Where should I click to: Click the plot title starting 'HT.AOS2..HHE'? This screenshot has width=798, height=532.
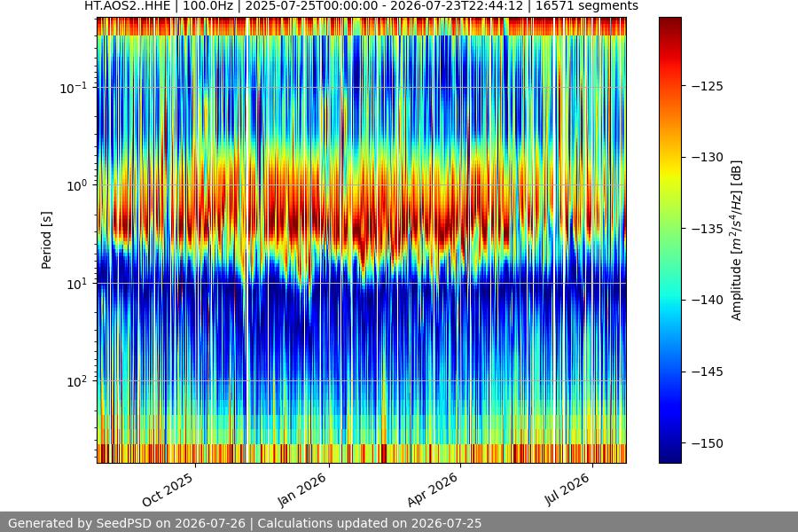coord(362,6)
